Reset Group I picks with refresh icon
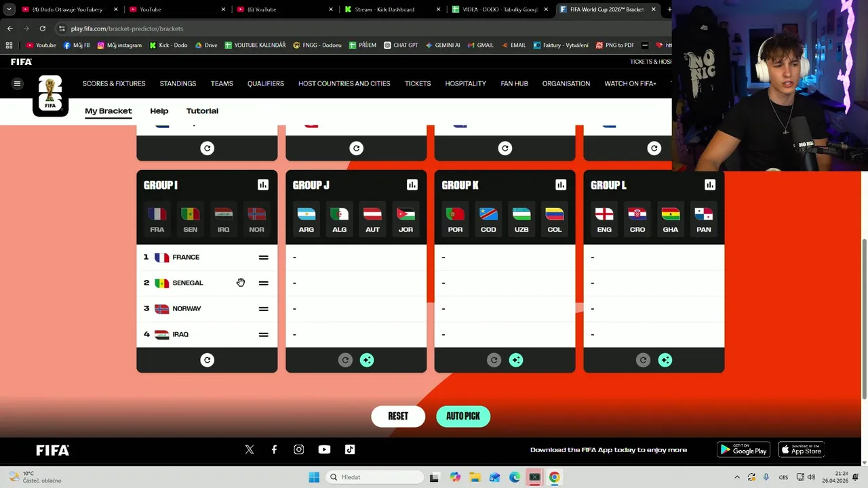The image size is (868, 488). coord(208,360)
